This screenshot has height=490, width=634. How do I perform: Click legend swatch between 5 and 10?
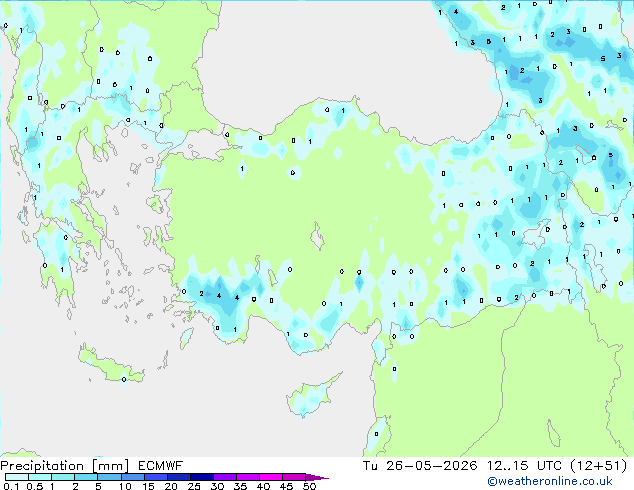coord(109,477)
